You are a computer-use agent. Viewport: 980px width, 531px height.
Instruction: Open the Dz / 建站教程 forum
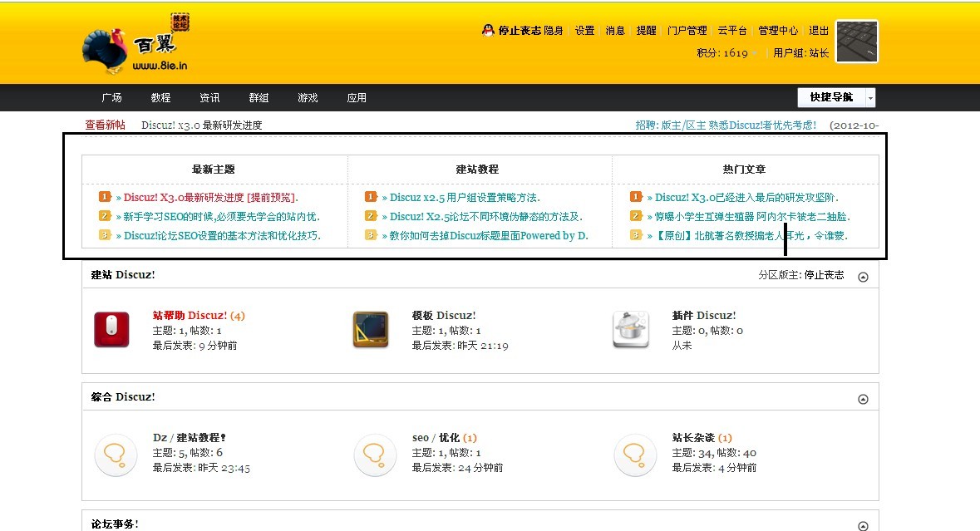point(190,437)
